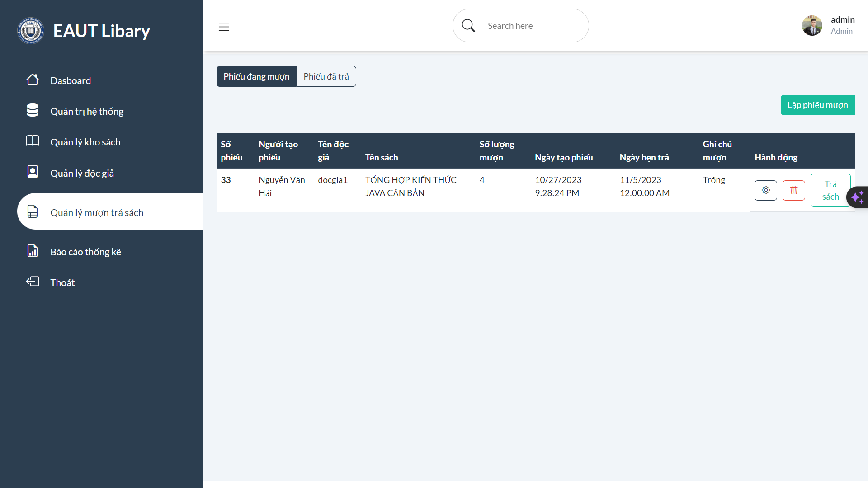Open the settings gear icon for record 33

tap(766, 190)
